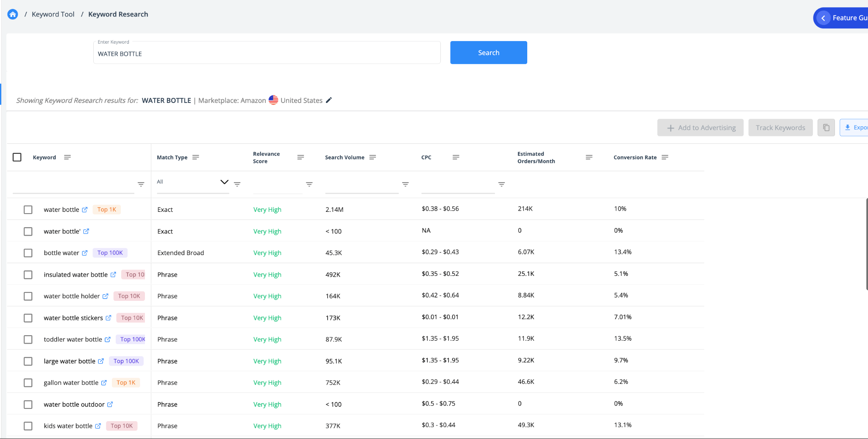The height and width of the screenshot is (439, 868).
Task: Check the checkbox for water bottle stickers row
Action: click(28, 318)
